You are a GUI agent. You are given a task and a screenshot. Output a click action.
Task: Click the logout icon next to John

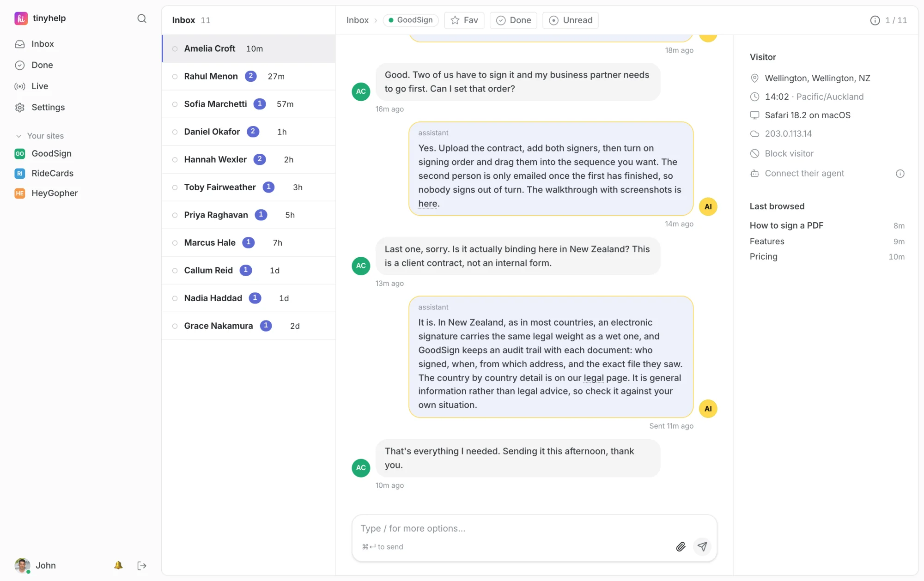point(142,565)
